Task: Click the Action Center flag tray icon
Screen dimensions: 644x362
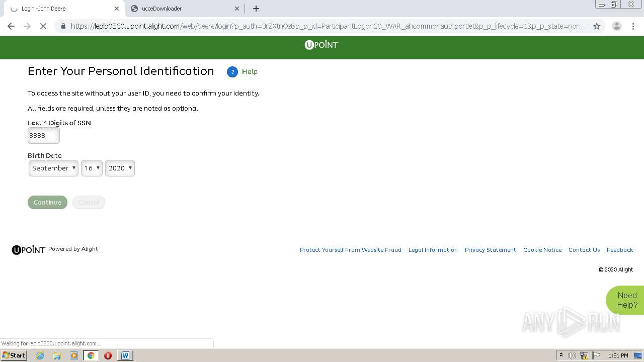Action: (x=596, y=355)
